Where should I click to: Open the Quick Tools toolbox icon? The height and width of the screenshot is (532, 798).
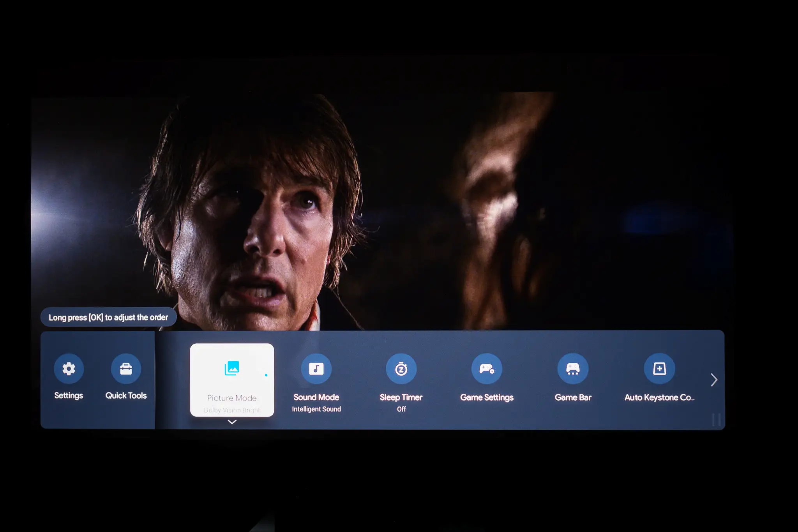(x=126, y=369)
